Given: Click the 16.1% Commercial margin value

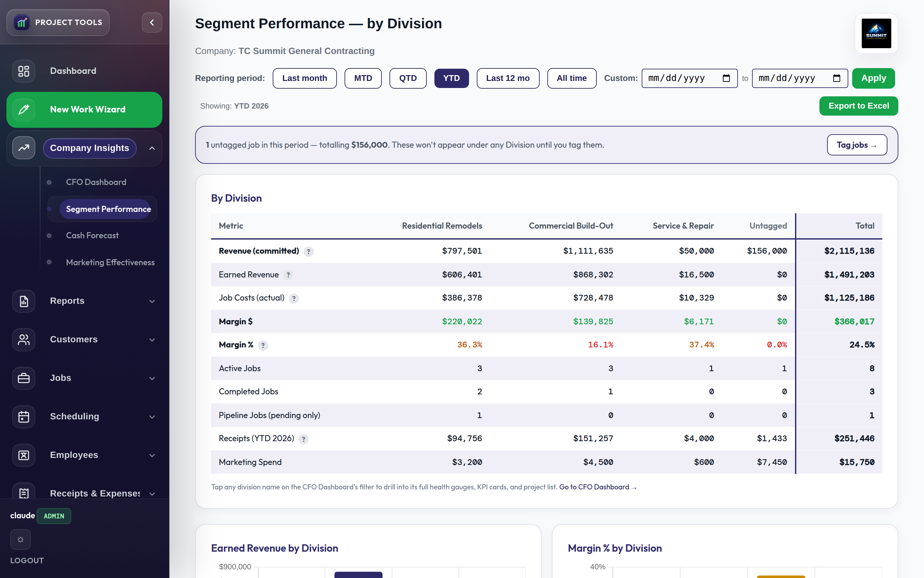Looking at the screenshot, I should [601, 345].
